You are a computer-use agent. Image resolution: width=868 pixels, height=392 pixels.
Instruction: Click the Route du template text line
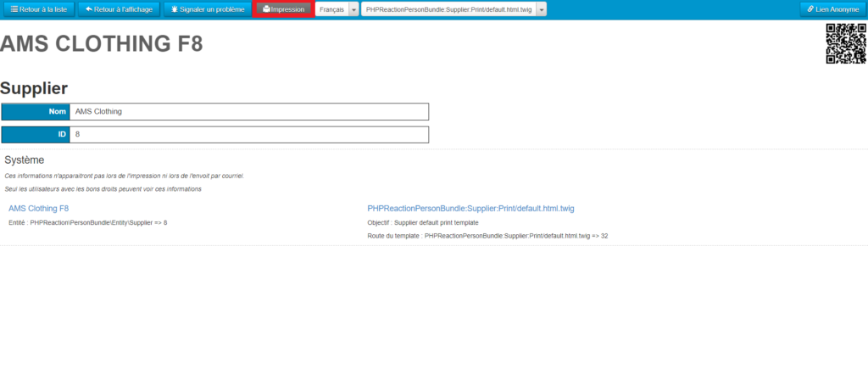(487, 235)
